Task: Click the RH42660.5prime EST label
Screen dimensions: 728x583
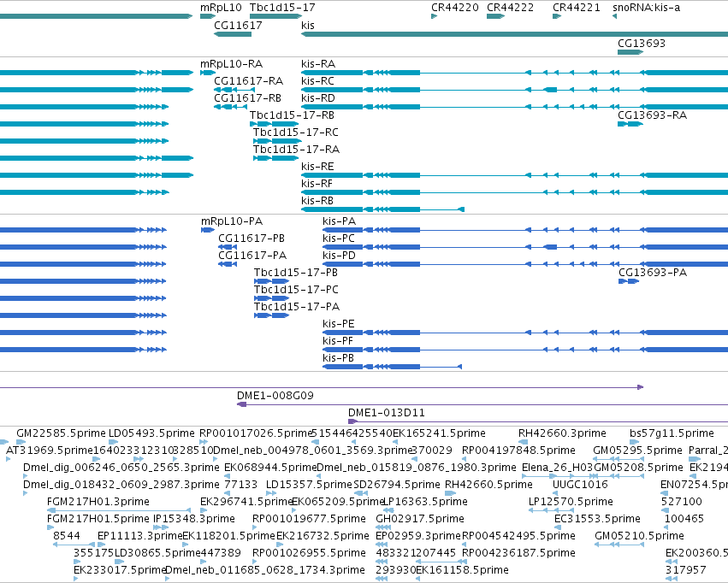Action: point(488,484)
